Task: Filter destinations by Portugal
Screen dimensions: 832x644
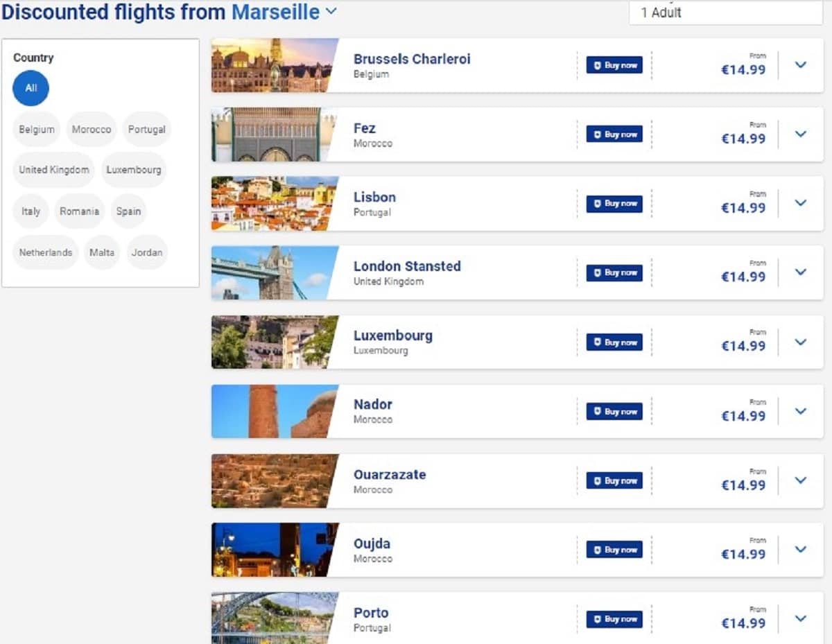Action: 146,130
